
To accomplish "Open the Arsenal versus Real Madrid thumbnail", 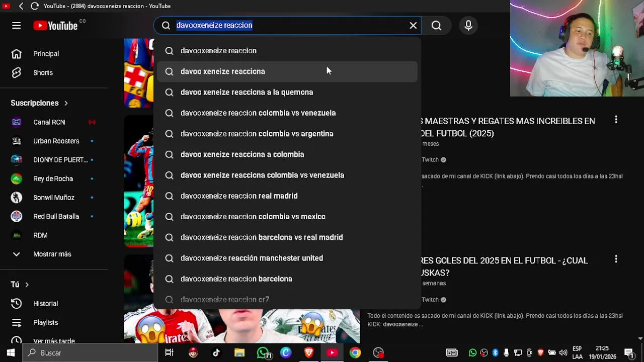I will pos(242,326).
